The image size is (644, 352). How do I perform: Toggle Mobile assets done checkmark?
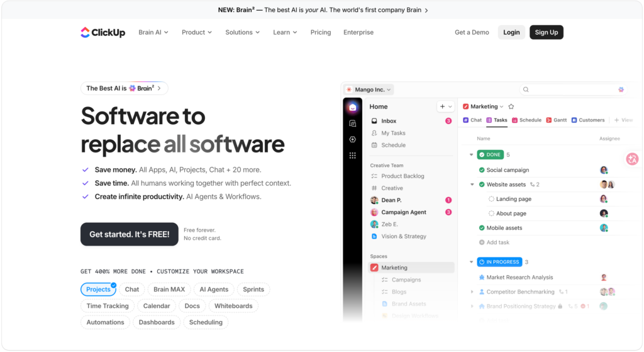tap(481, 228)
